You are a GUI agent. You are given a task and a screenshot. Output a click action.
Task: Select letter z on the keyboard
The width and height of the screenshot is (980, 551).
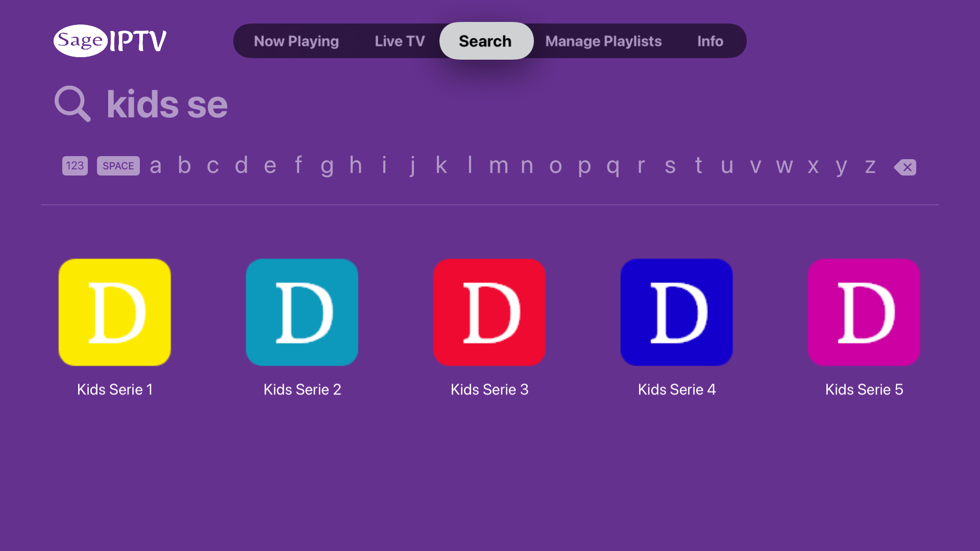pyautogui.click(x=870, y=166)
